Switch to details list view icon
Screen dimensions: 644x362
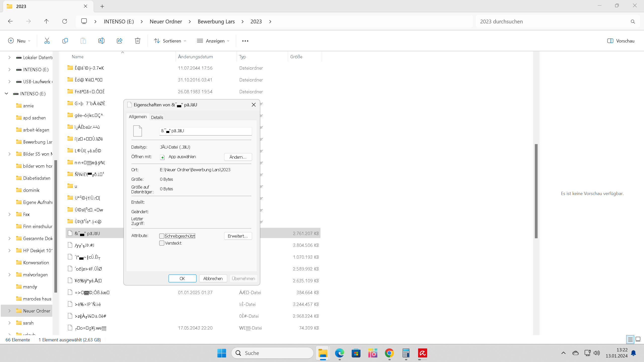coord(630,340)
